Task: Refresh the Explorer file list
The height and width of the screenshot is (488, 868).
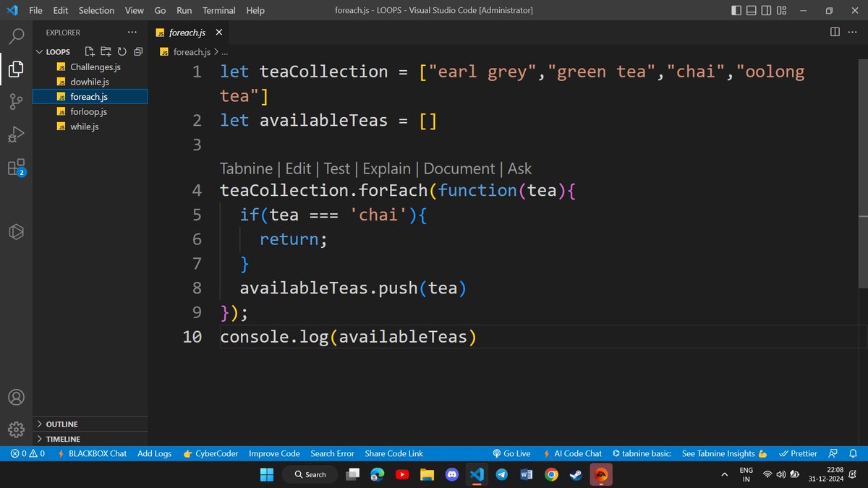Action: pyautogui.click(x=122, y=51)
